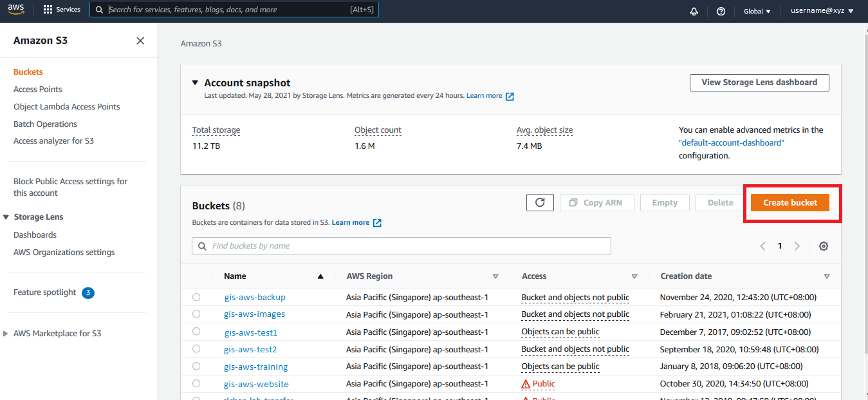Open Storage Lens Dashboards
The height and width of the screenshot is (400, 868).
[35, 235]
